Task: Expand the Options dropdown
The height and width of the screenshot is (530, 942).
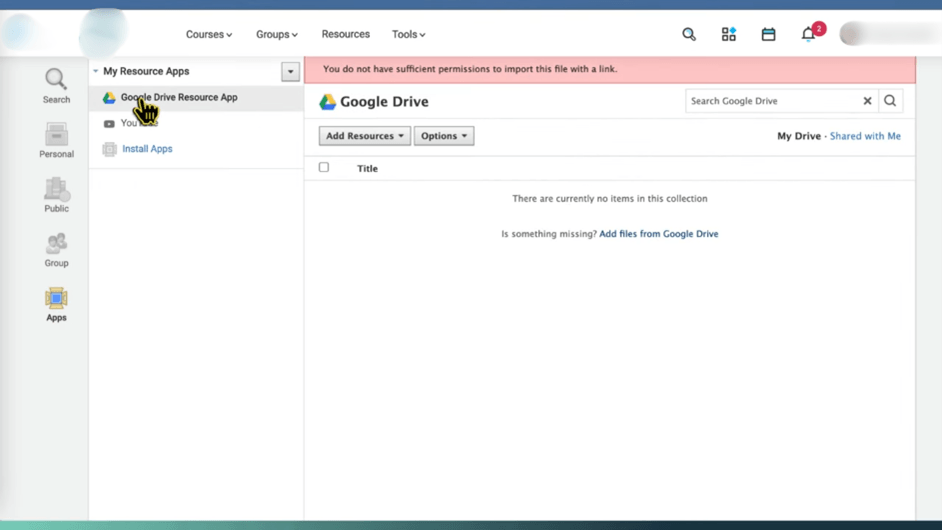Action: click(x=444, y=136)
